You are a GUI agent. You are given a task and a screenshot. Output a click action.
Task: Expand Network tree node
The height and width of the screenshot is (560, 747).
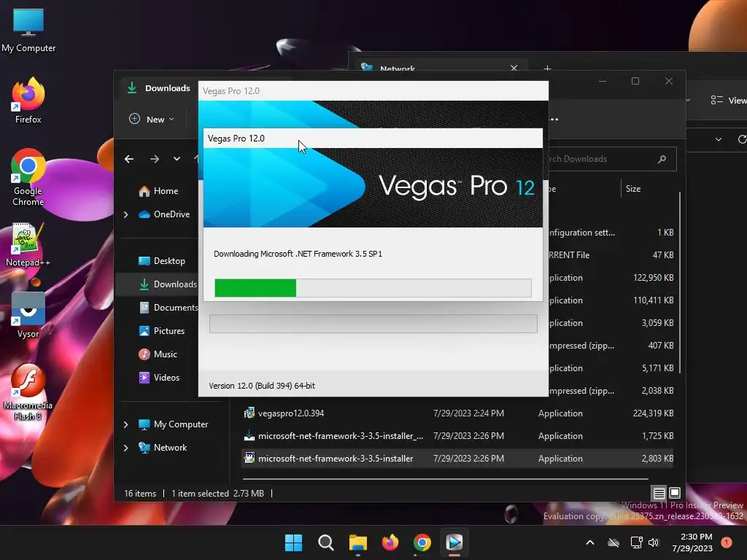click(125, 448)
